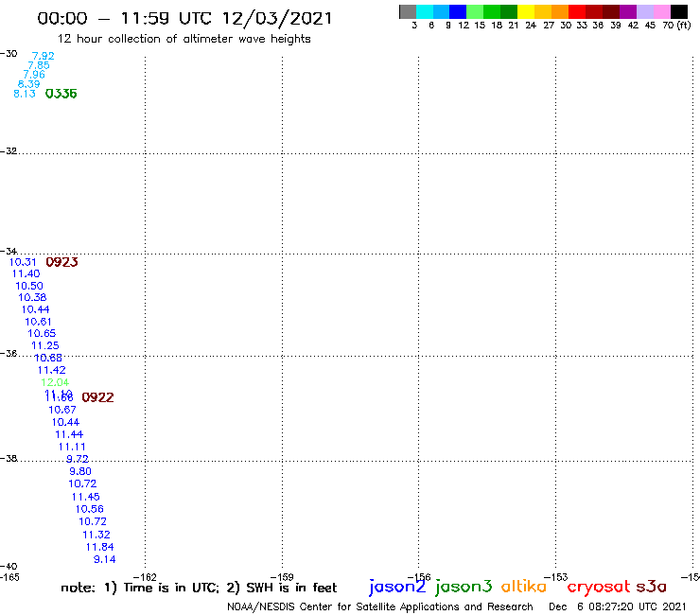
Task: Click the gray swatch in the wave-height color legend
Action: [408, 11]
